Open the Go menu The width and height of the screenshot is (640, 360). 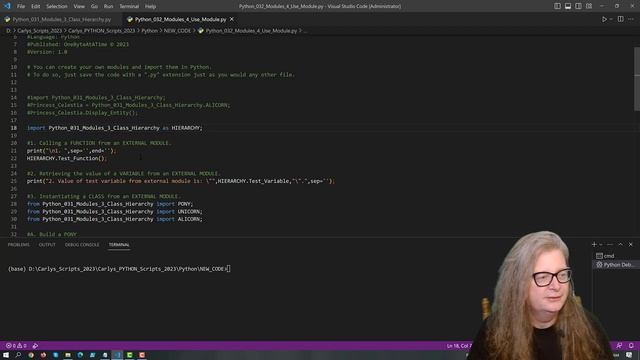pyautogui.click(x=94, y=6)
